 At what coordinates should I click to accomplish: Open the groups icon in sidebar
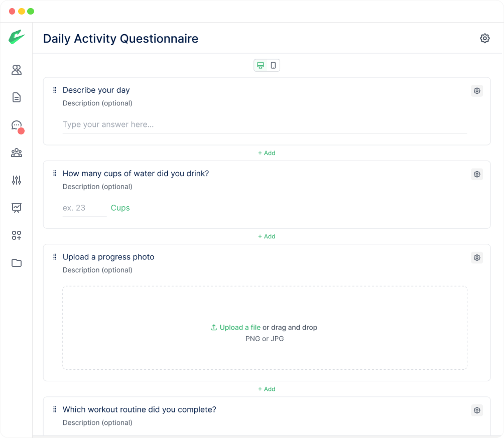[x=17, y=153]
